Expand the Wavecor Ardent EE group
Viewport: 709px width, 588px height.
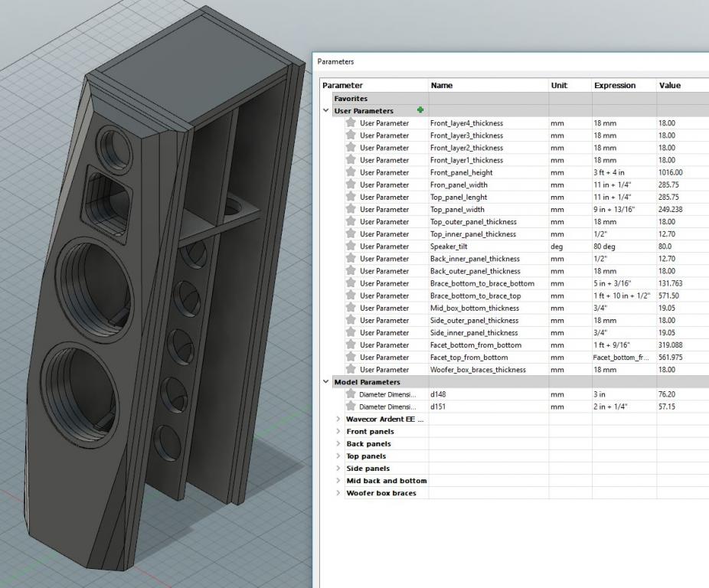coord(338,419)
